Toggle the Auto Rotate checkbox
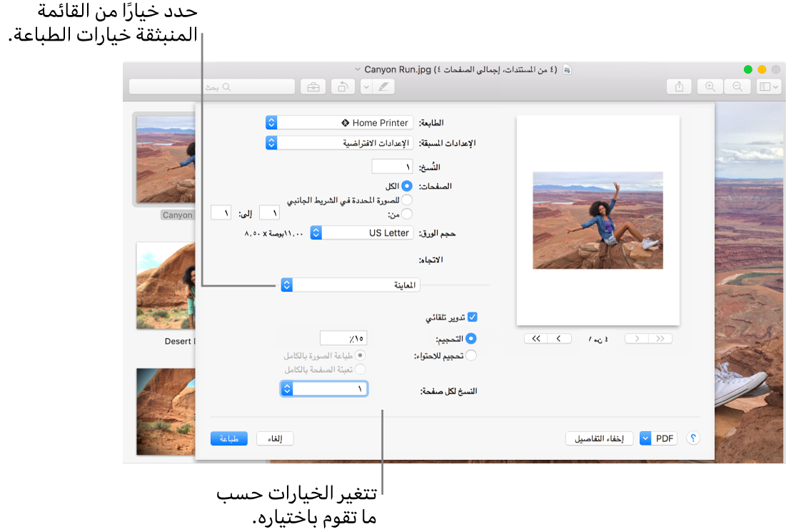This screenshot has height=532, width=786. pyautogui.click(x=472, y=317)
